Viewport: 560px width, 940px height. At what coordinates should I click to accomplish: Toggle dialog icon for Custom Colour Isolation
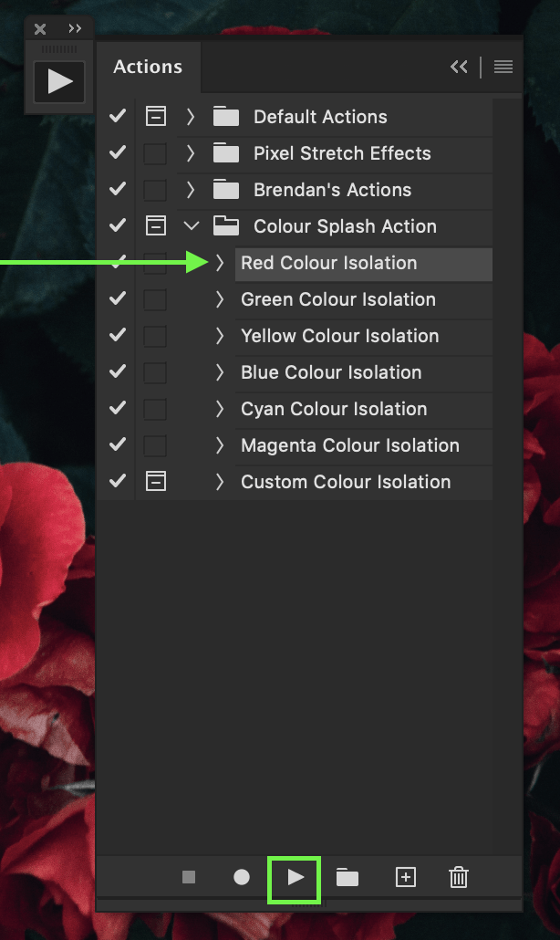(156, 481)
